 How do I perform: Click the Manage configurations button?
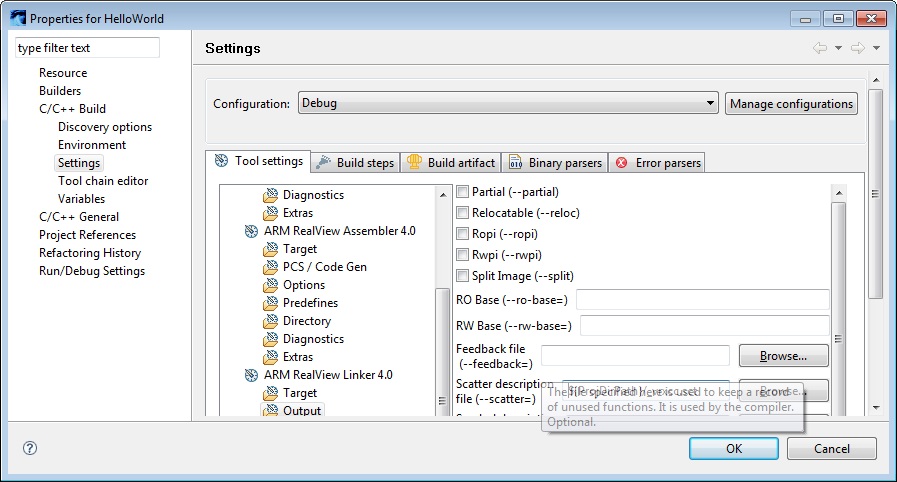791,103
